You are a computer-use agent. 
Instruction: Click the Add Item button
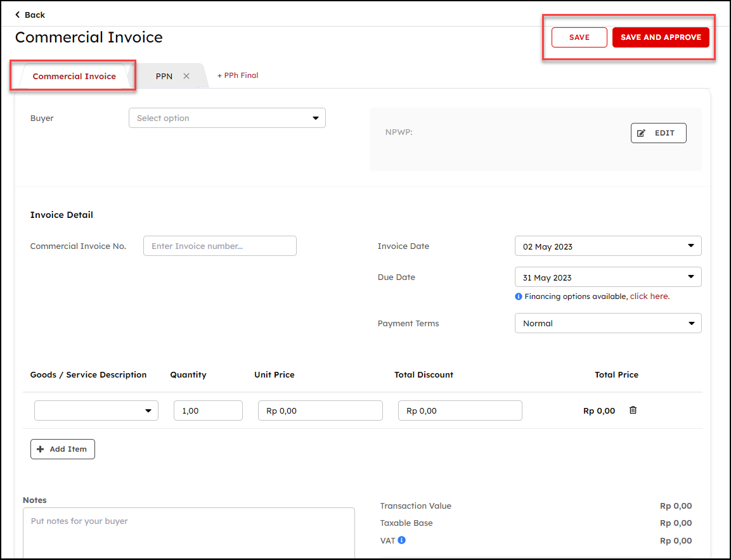pyautogui.click(x=62, y=449)
